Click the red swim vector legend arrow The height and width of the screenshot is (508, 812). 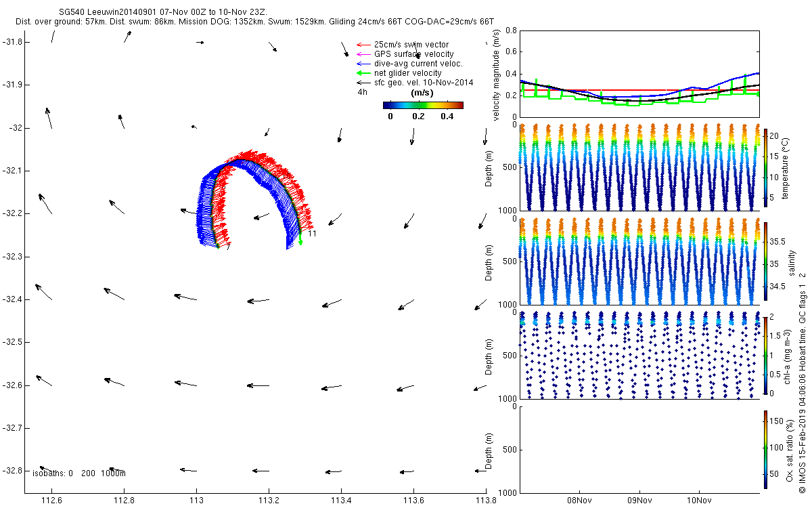click(363, 45)
